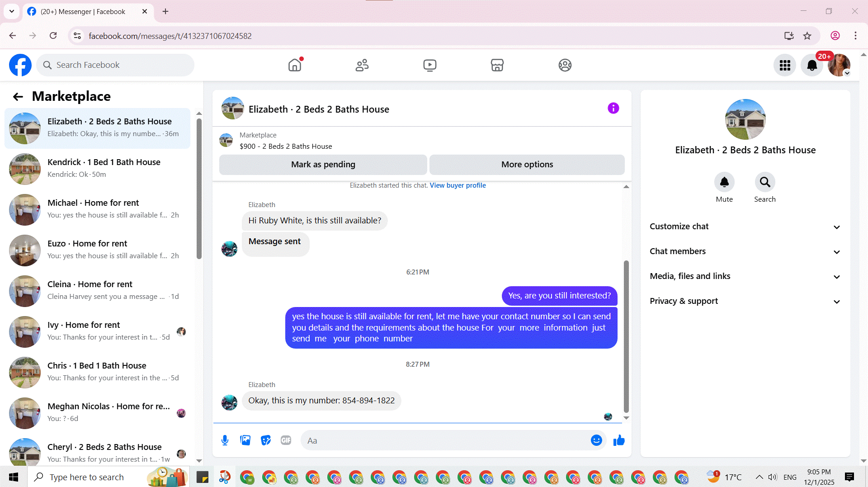Open Euzo Home for rent chat
This screenshot has width=868, height=487.
pyautogui.click(x=98, y=251)
